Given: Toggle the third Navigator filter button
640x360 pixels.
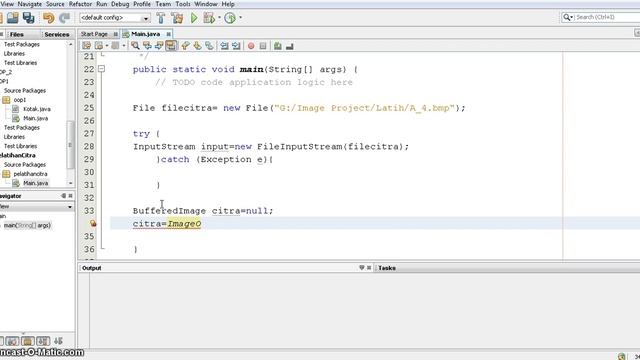Looking at the screenshot, I should click(28, 341).
